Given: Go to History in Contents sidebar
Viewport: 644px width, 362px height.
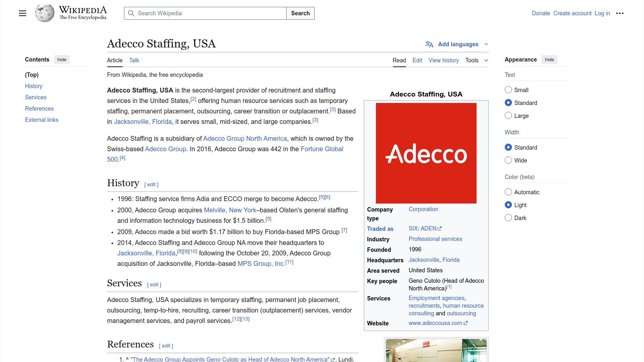Looking at the screenshot, I should (33, 86).
